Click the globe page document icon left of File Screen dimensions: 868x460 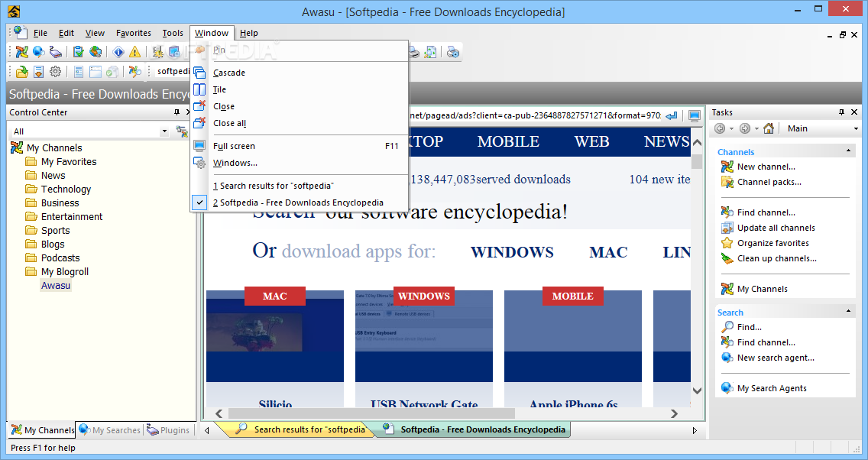click(20, 32)
